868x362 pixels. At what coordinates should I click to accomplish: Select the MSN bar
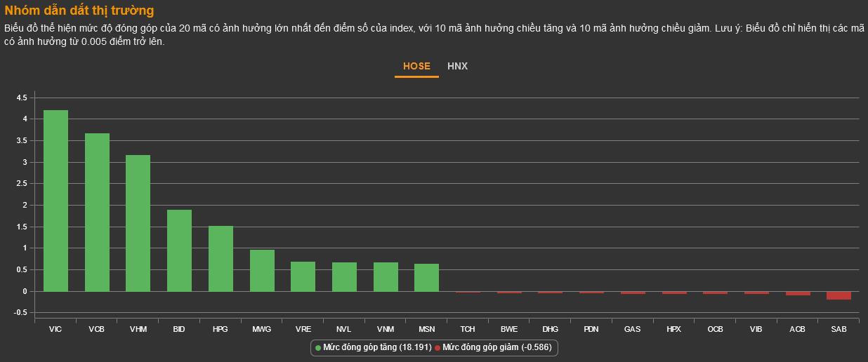(426, 277)
